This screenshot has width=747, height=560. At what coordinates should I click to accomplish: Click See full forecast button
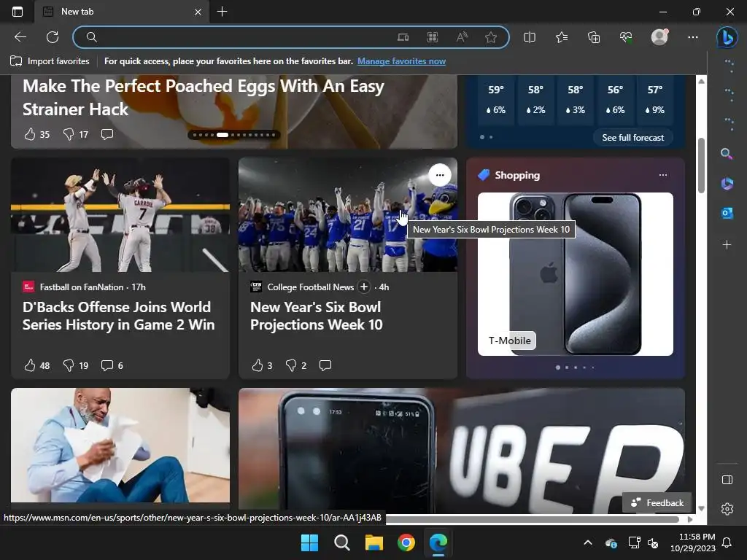tap(632, 138)
